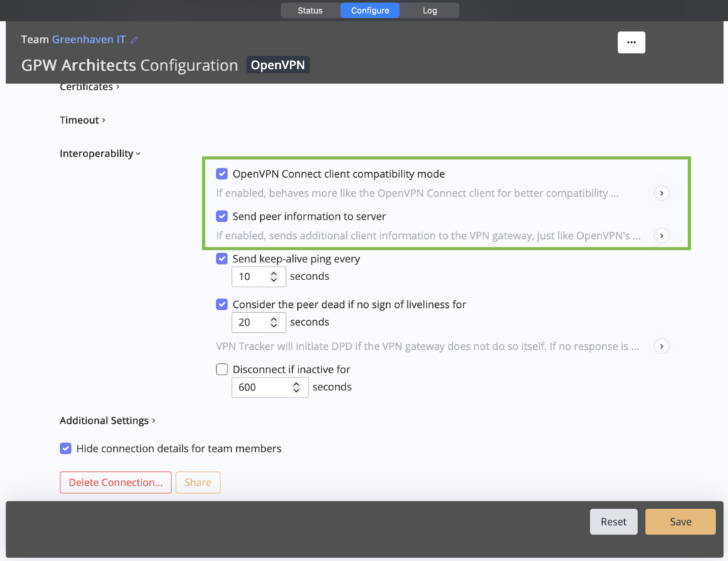The width and height of the screenshot is (728, 561).
Task: Uncheck Send peer information to server
Action: [222, 216]
